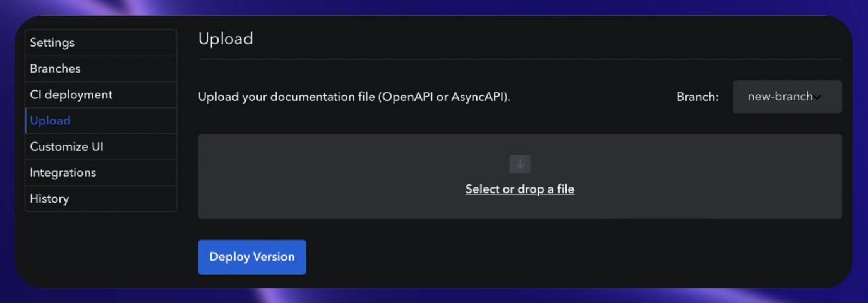This screenshot has height=303, width=868.
Task: Click the Upload page heading
Action: tap(226, 39)
